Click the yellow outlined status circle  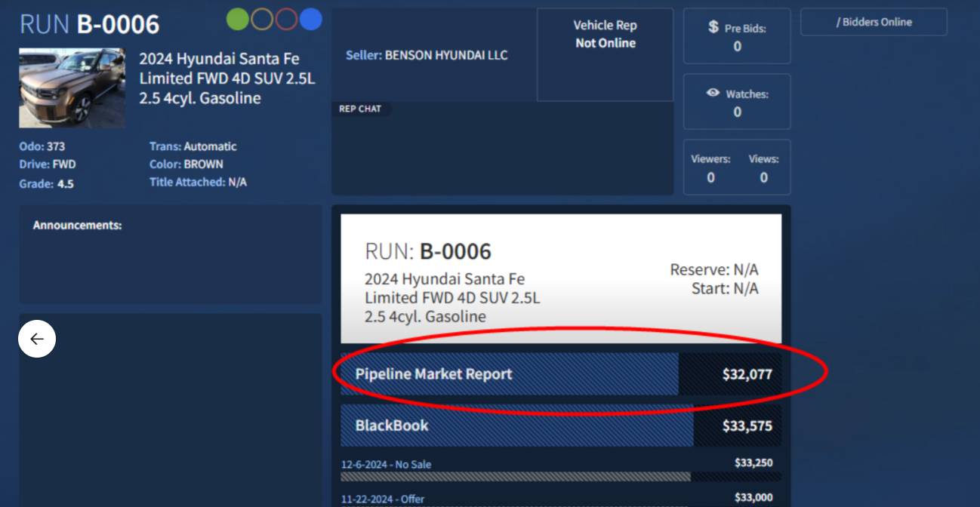[262, 20]
